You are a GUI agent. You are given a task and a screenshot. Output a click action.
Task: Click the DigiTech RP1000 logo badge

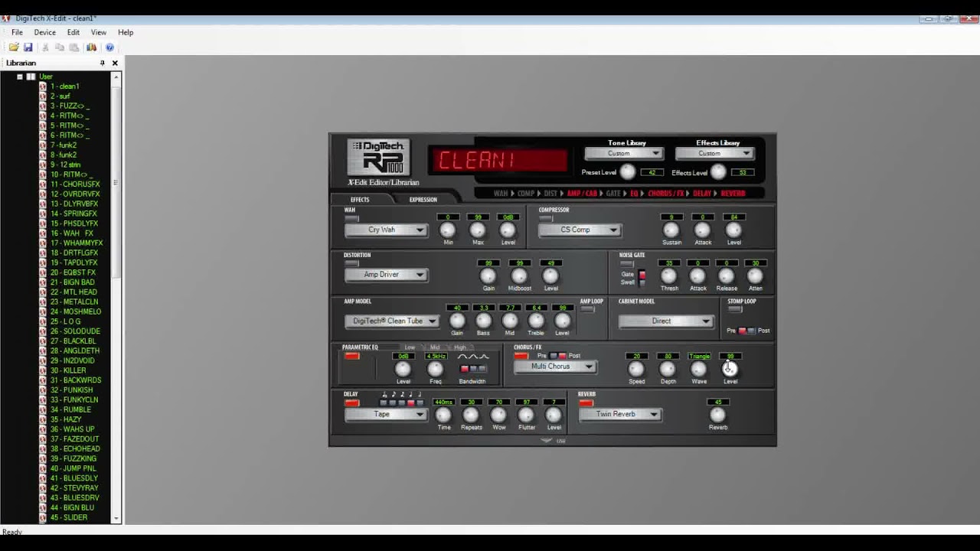pyautogui.click(x=378, y=157)
